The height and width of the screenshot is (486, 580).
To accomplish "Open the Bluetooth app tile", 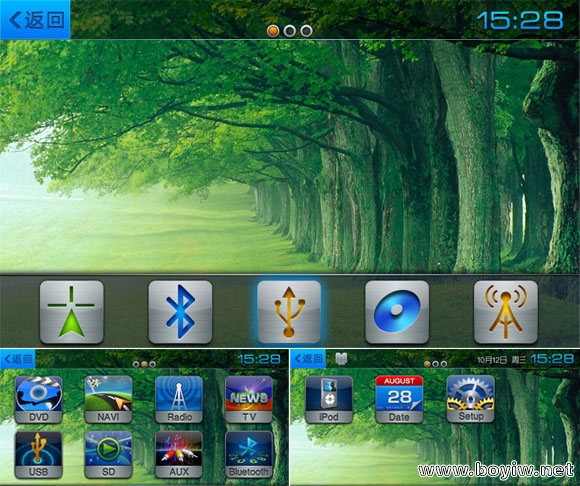I will click(249, 455).
